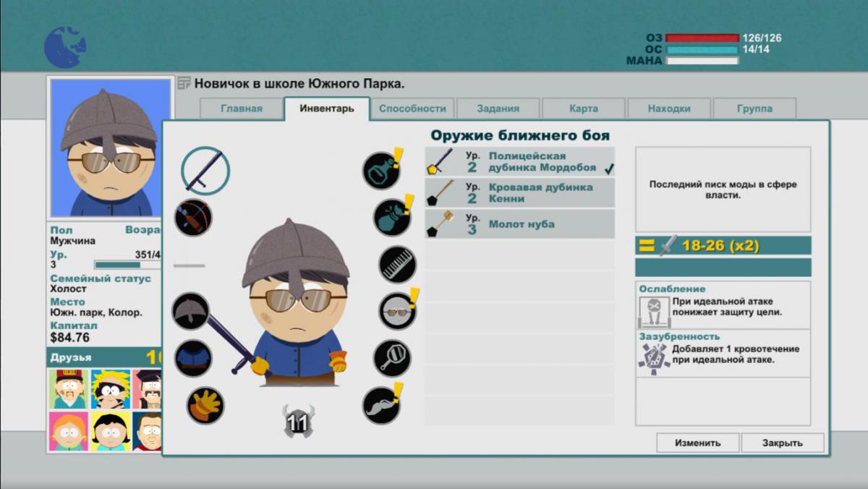Click the character figure in the inventory
868x489 pixels.
294,302
